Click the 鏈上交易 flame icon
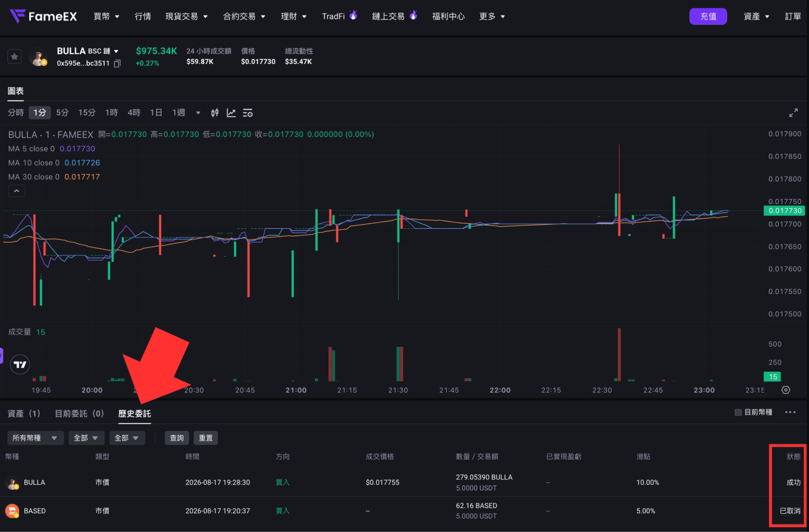Viewport: 809px width, 532px height. (x=413, y=15)
